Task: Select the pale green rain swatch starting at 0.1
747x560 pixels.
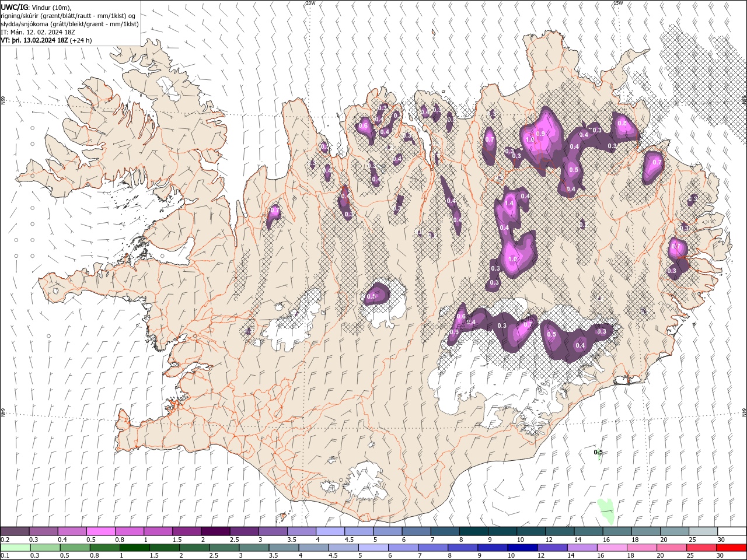Action: point(15,548)
